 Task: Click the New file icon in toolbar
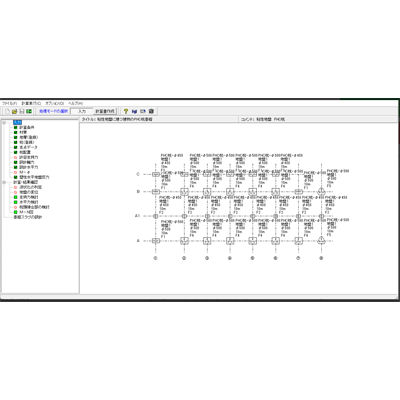(x=7, y=111)
